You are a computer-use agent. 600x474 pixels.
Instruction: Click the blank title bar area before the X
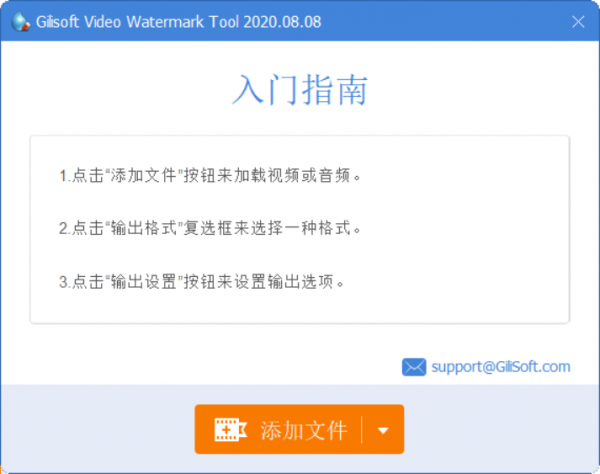tap(444, 22)
